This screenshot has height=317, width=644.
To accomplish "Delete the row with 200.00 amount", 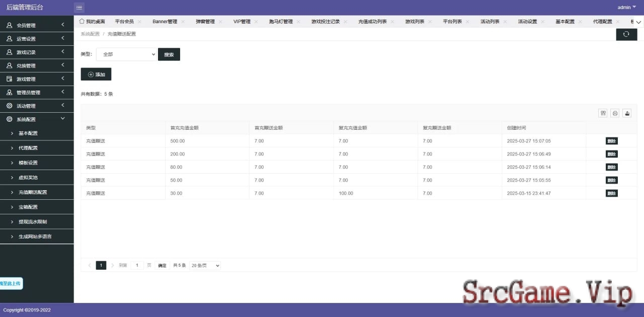I will (x=611, y=154).
